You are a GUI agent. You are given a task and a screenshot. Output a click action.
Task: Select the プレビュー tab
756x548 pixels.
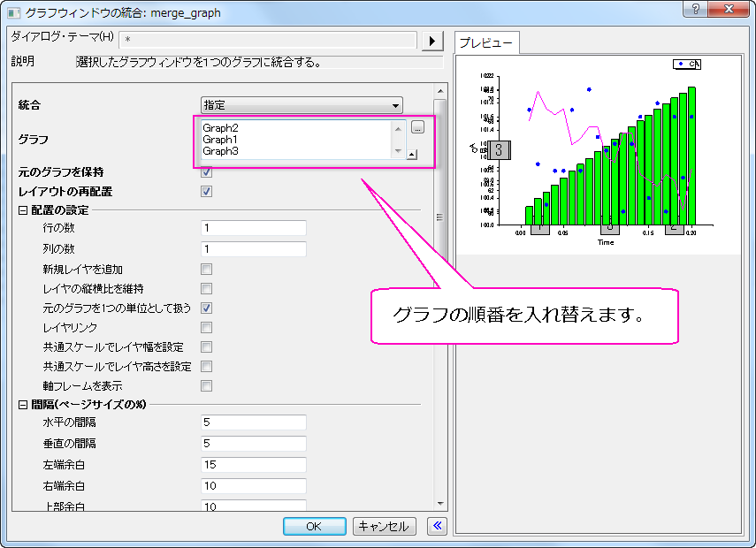(x=486, y=42)
